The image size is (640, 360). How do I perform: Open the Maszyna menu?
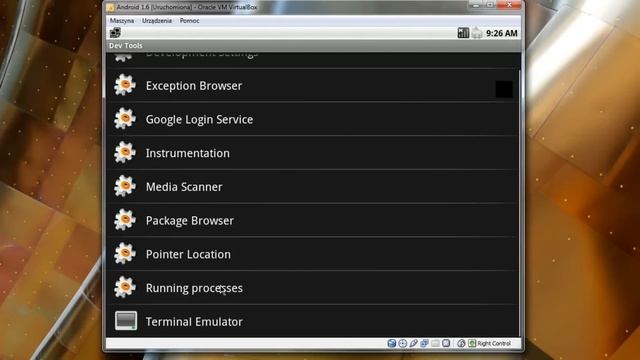122,20
